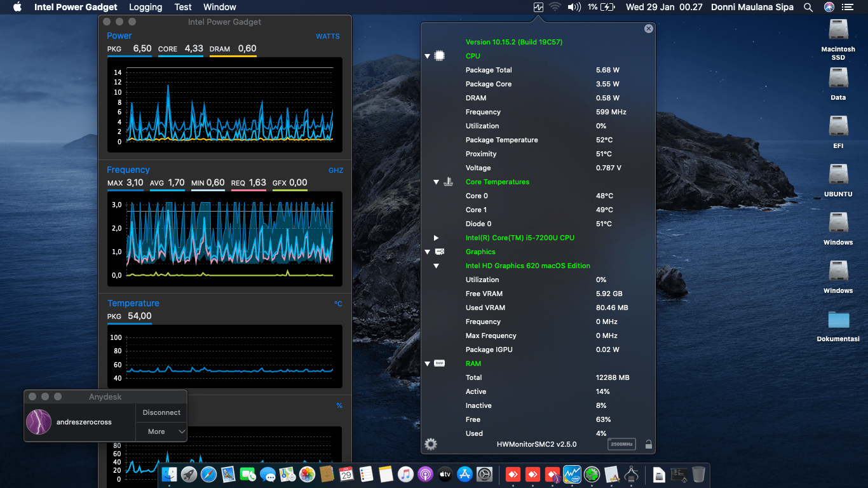Click the Intel Power Gadget dock icon
This screenshot has height=488, width=868.
(x=573, y=474)
